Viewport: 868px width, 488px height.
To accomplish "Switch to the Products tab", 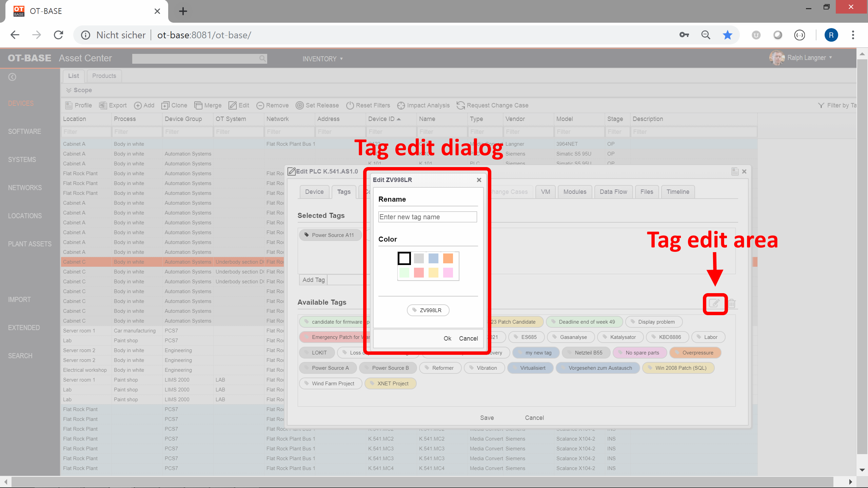I will click(x=104, y=76).
